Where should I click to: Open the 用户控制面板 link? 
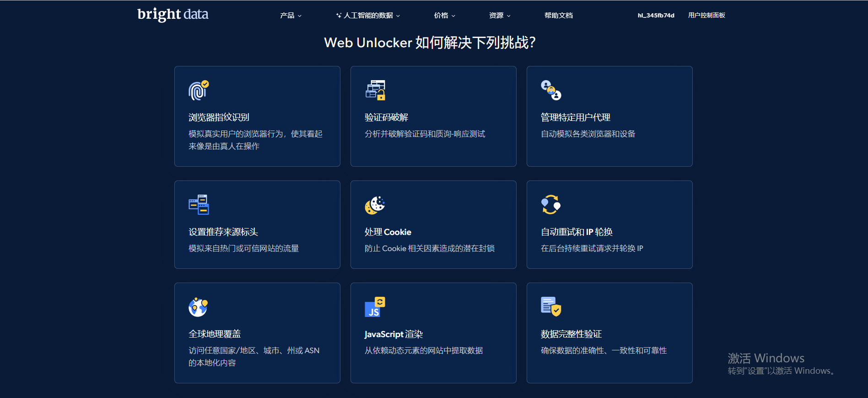tap(706, 16)
